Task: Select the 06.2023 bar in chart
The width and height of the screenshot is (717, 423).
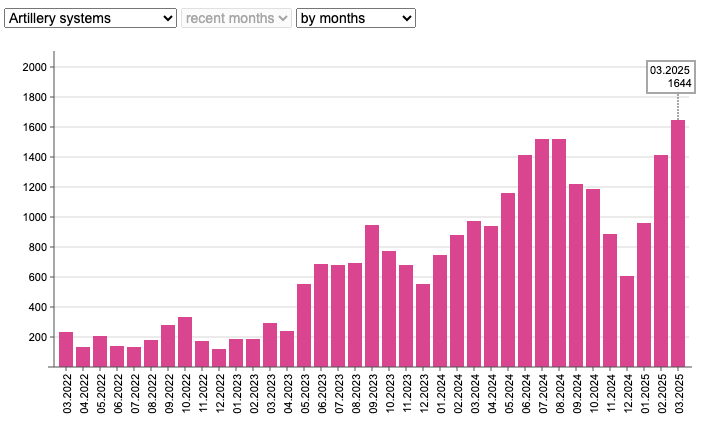Action: (x=321, y=316)
